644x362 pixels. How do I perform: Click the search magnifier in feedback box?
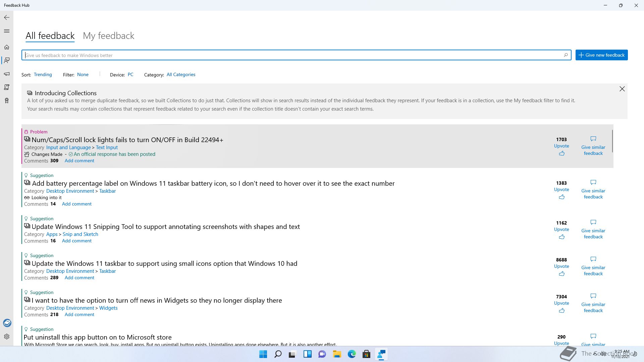pos(566,55)
